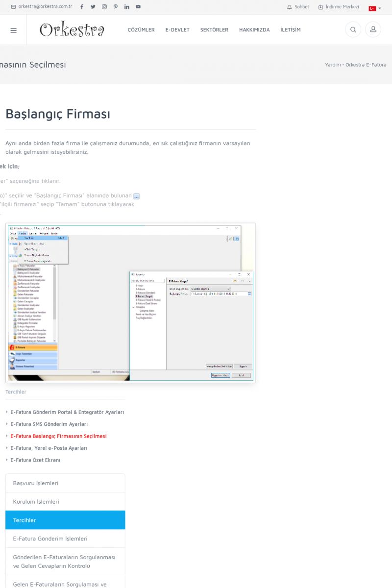Open the YouTube social icon
Screen dimensions: 392x588
point(138,7)
